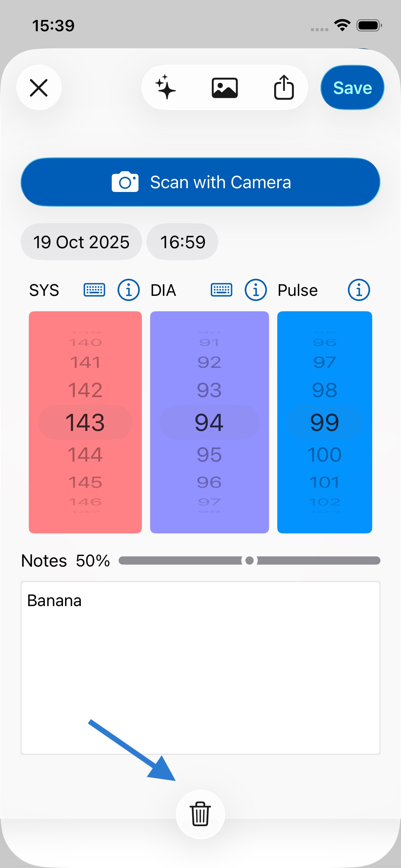
Task: Open the photo gallery icon
Action: [224, 88]
